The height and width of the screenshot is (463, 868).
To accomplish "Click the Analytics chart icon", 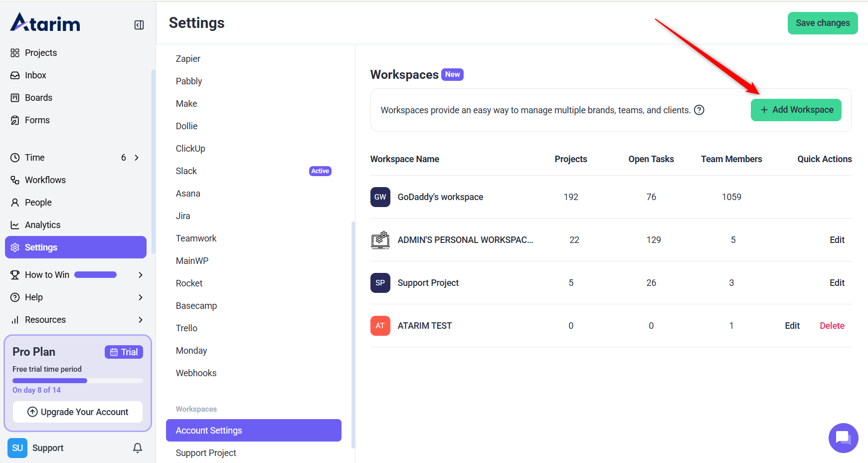I will click(x=15, y=225).
